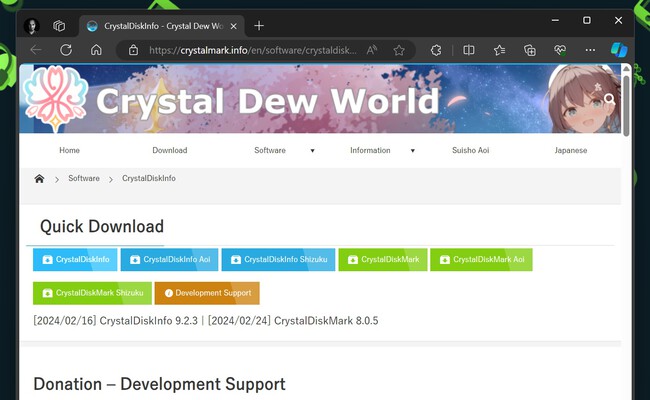Click the CrystalDiskInfo 9.2.3 version text

[x=148, y=321]
